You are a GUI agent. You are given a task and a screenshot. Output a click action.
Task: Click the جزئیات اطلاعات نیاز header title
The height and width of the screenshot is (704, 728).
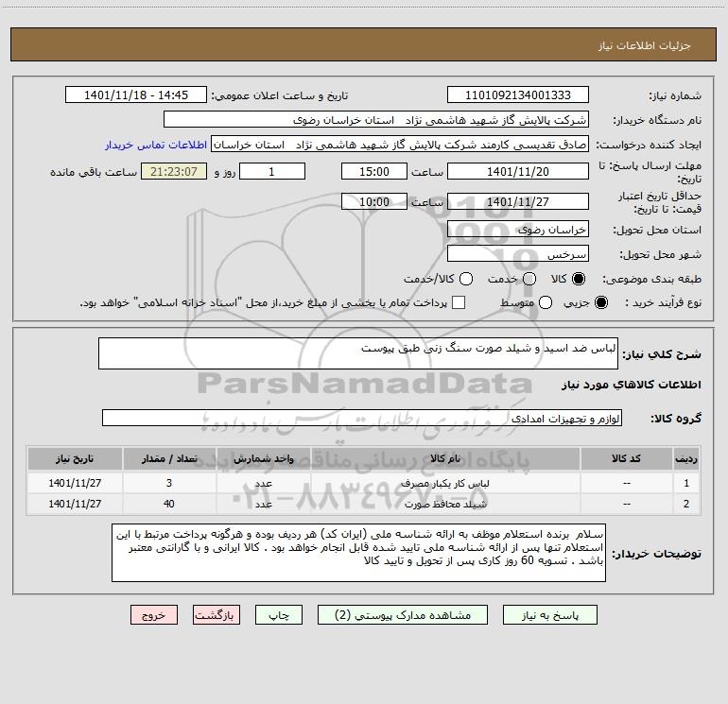[x=645, y=45]
